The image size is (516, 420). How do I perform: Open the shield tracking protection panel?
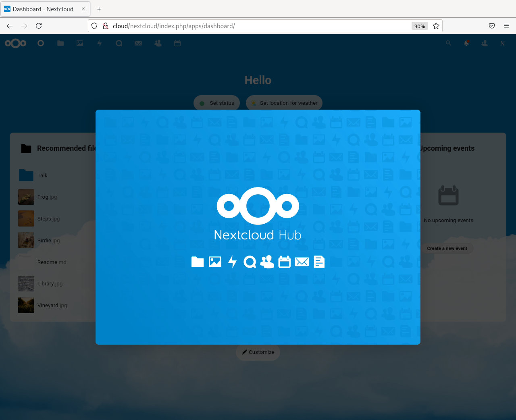click(94, 25)
